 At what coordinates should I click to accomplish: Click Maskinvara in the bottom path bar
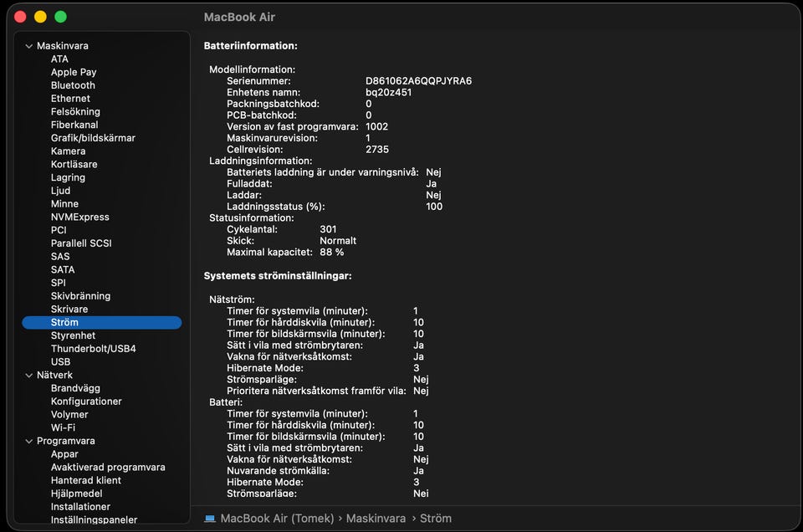pos(376,519)
